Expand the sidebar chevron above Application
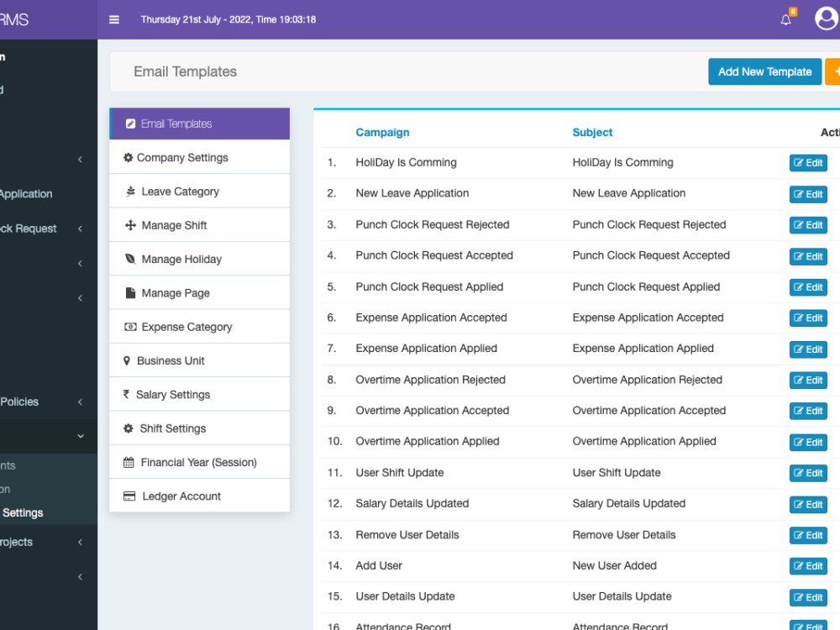840x630 pixels. (x=81, y=159)
